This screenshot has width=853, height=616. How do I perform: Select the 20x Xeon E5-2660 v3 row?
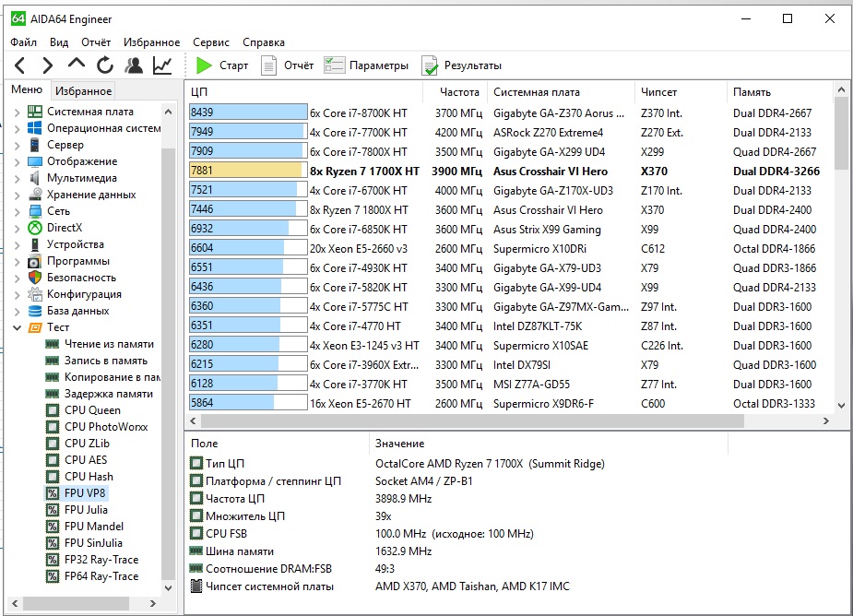tap(509, 249)
